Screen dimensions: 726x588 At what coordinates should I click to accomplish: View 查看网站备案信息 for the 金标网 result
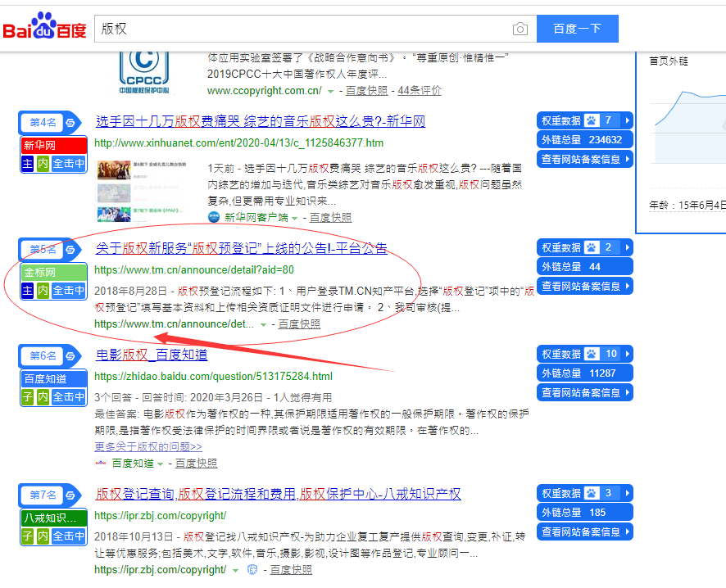click(585, 287)
